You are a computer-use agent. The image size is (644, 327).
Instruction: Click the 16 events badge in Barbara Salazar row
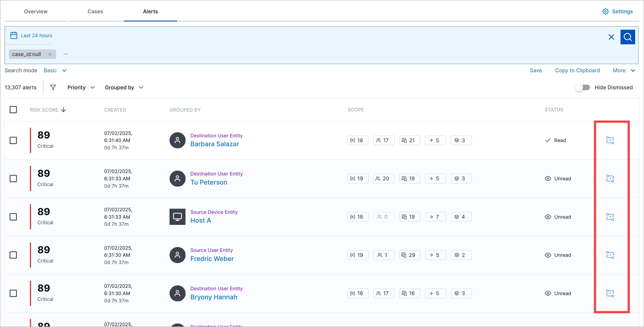point(358,140)
